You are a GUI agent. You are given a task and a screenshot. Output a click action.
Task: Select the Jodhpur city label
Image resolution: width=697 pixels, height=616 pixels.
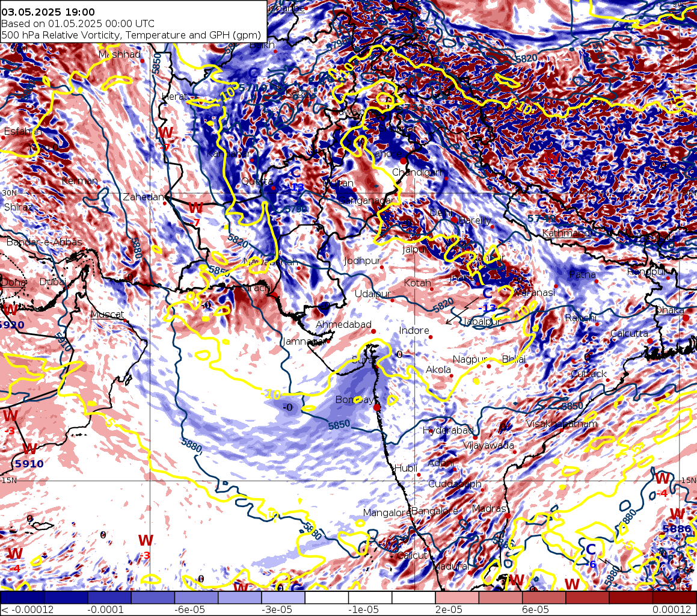362,260
